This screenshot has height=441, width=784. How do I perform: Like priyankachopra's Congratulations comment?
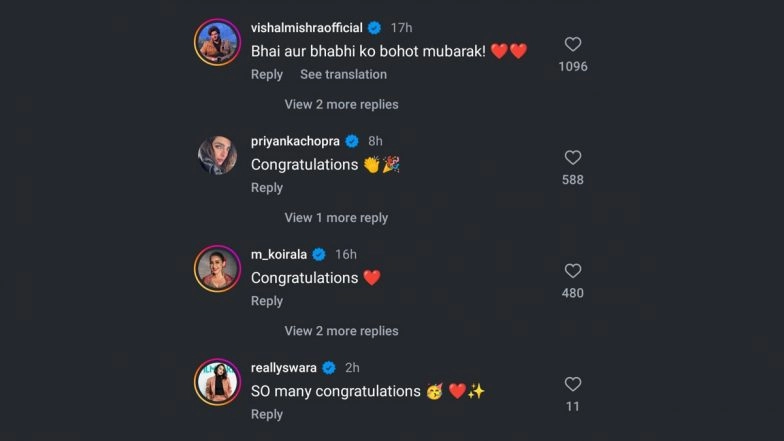[573, 158]
